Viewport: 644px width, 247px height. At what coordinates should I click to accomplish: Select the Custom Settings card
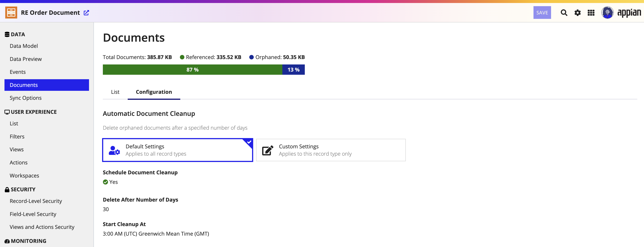point(331,150)
